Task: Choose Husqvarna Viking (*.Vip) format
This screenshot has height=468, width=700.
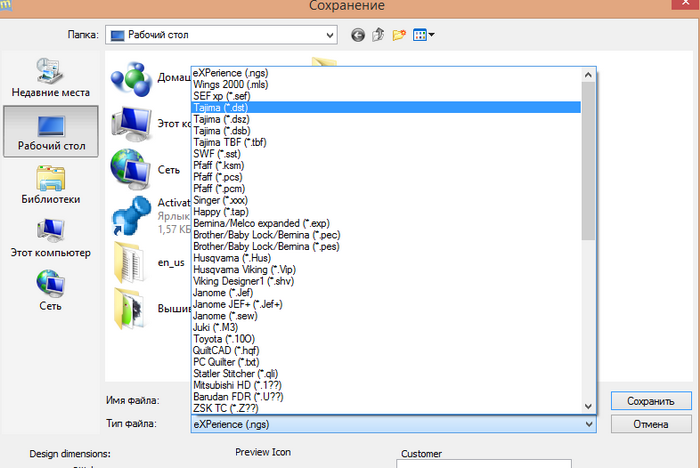Action: pos(386,270)
